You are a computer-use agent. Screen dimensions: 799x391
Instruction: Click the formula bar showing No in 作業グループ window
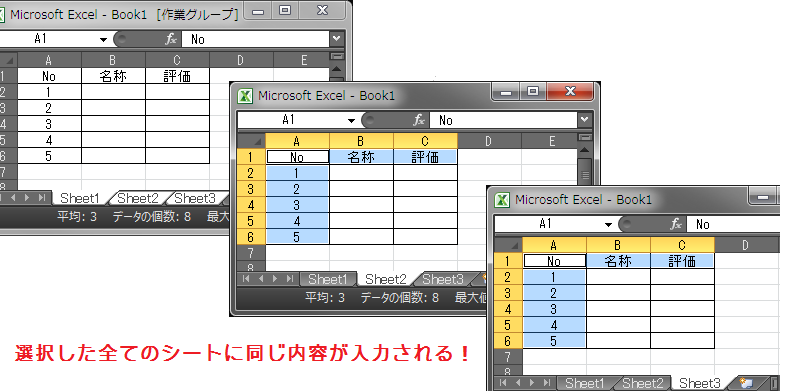256,39
